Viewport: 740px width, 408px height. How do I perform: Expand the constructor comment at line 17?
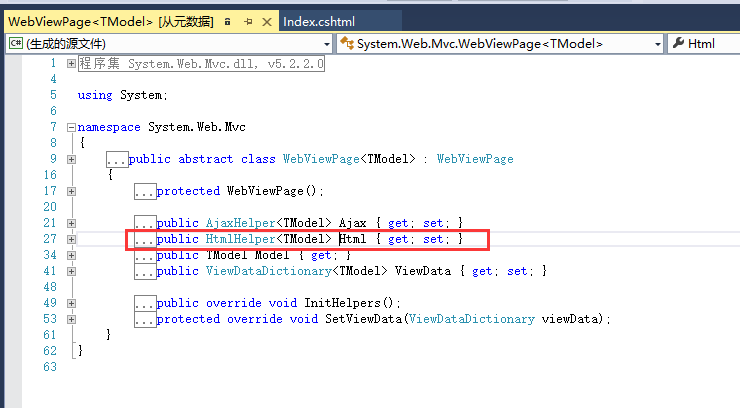click(71, 192)
